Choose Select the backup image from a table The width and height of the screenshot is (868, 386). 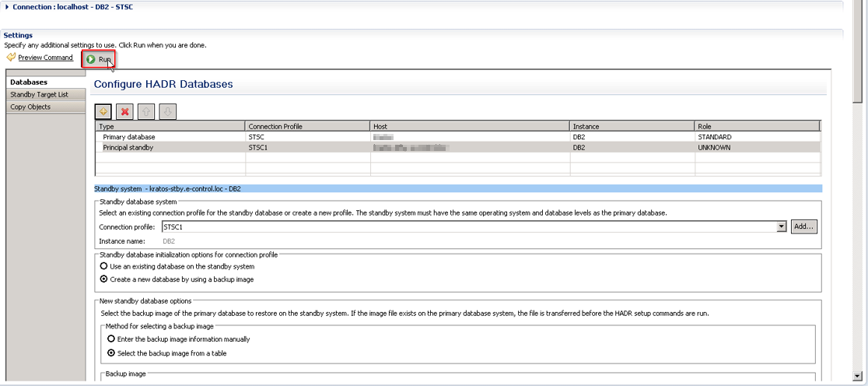(111, 352)
